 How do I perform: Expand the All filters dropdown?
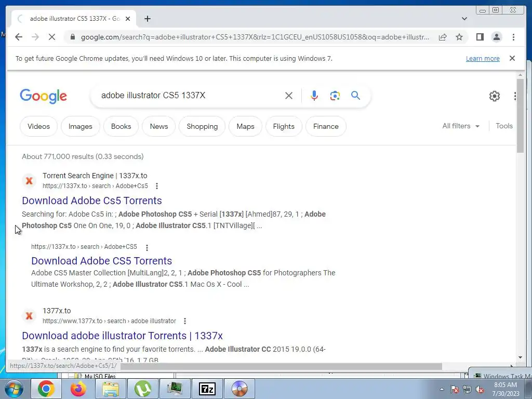tap(461, 126)
